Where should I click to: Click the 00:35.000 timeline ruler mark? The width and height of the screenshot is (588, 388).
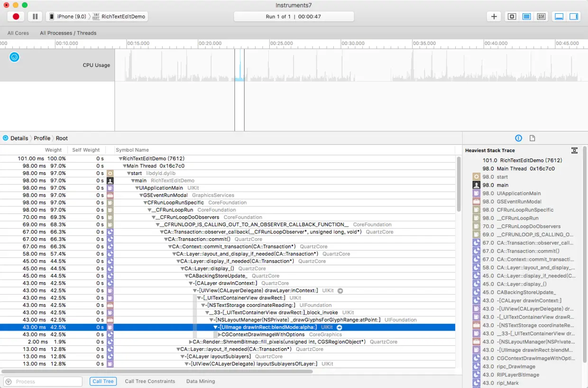tap(424, 43)
